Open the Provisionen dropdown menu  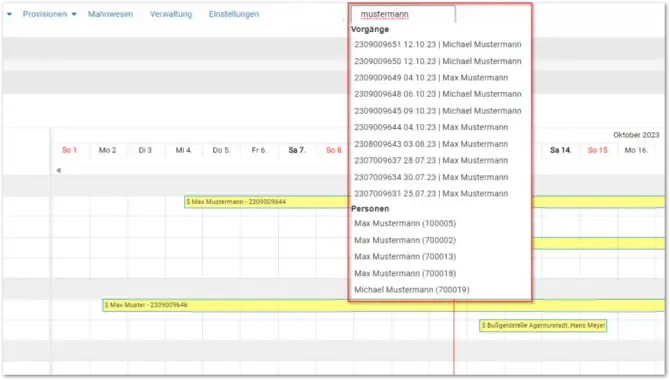pos(49,14)
